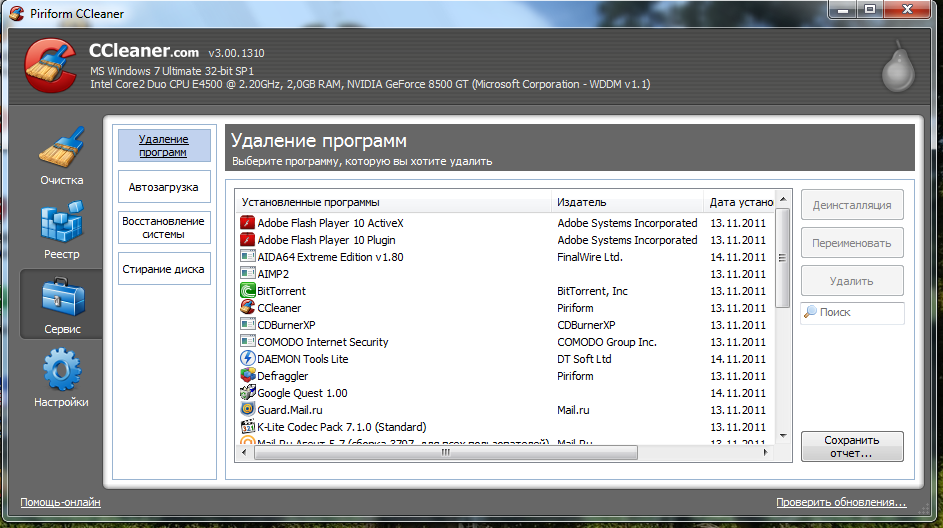Click Сохранить отчет button
Screen dimensions: 943x528
852,446
